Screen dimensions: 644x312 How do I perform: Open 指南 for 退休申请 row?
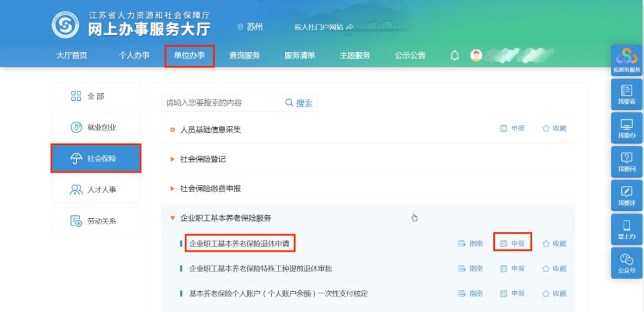pos(470,244)
